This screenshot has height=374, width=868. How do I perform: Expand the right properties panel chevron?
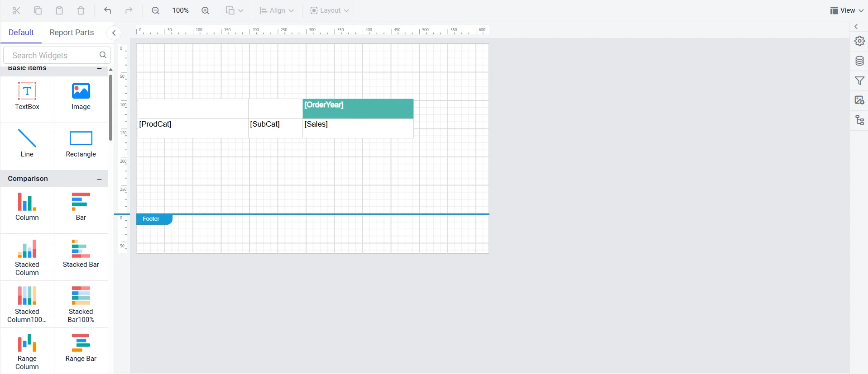point(856,27)
